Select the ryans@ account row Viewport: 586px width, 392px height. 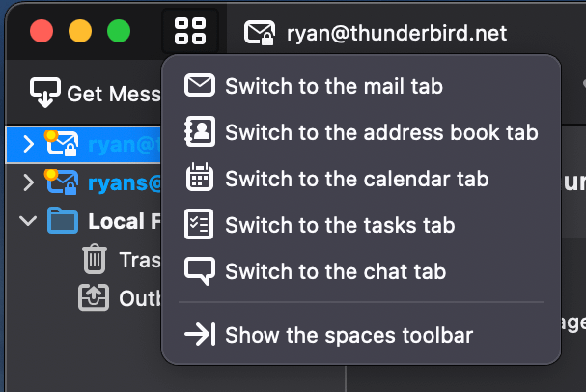point(84,182)
